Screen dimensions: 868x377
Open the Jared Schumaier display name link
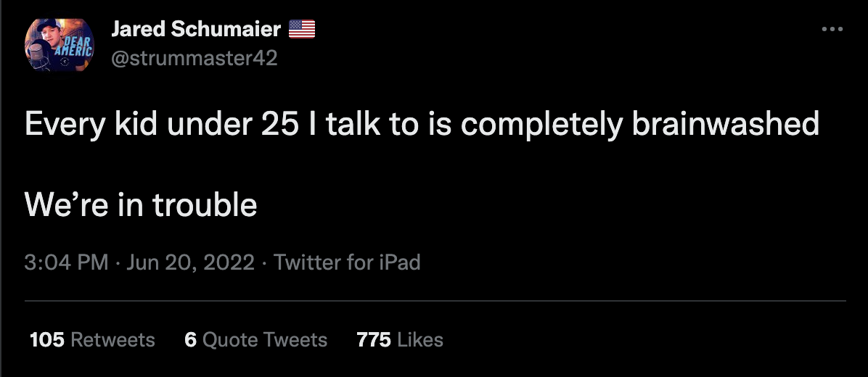[x=196, y=29]
